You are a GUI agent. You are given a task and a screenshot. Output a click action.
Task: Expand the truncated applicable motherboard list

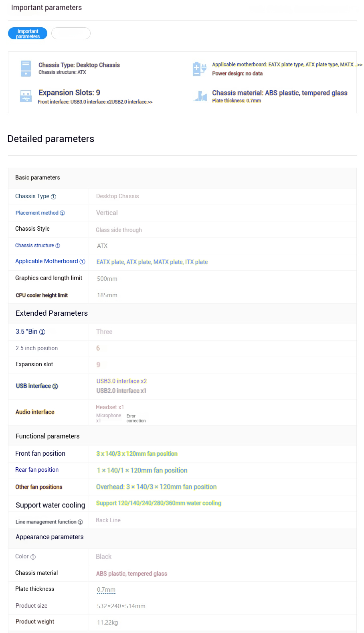(x=359, y=65)
